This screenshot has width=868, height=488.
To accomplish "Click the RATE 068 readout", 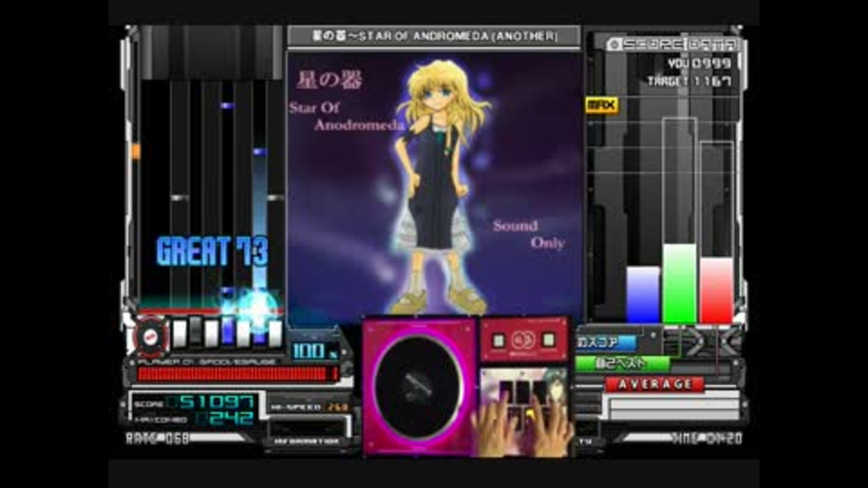I will point(157,439).
